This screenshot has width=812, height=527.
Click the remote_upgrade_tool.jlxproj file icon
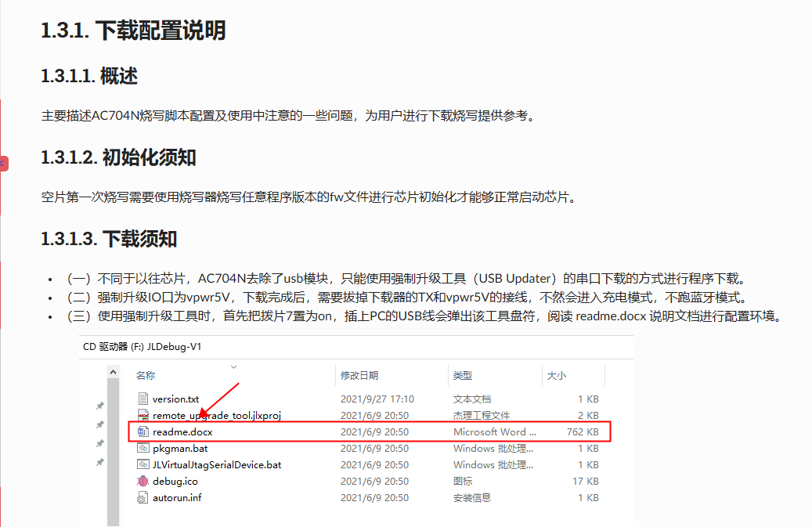143,415
